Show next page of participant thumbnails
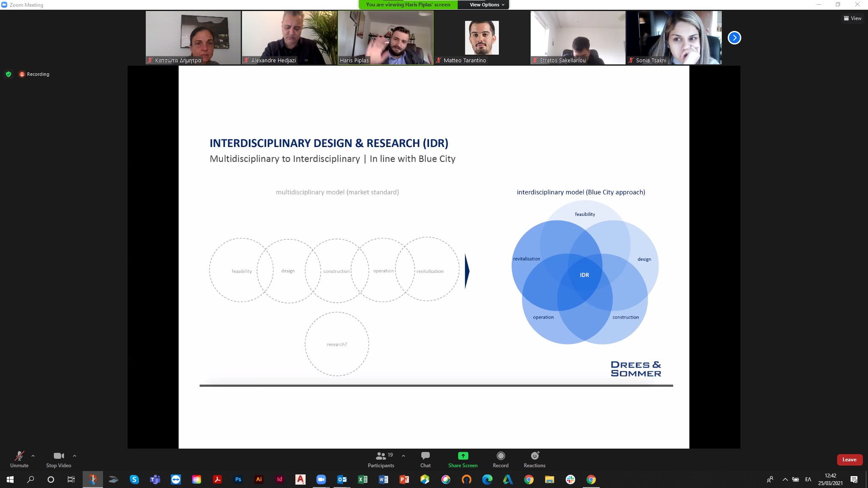 pos(734,38)
